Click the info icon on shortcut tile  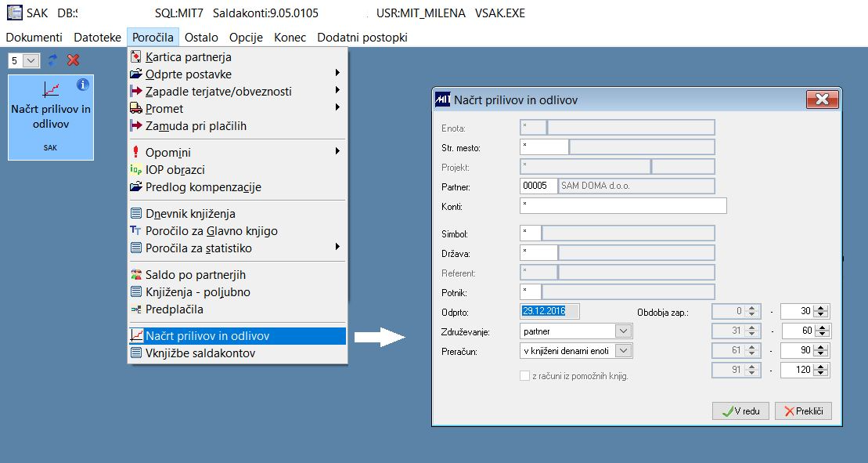coord(83,85)
